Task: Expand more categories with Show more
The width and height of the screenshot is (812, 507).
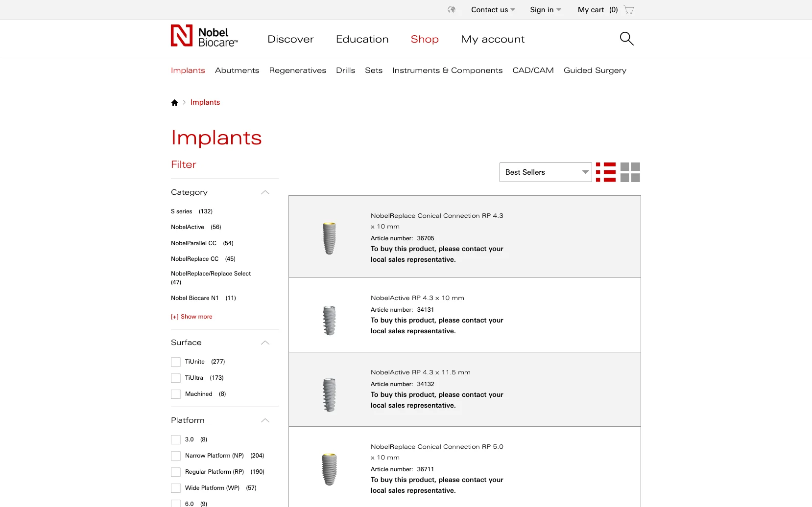Action: point(191,317)
